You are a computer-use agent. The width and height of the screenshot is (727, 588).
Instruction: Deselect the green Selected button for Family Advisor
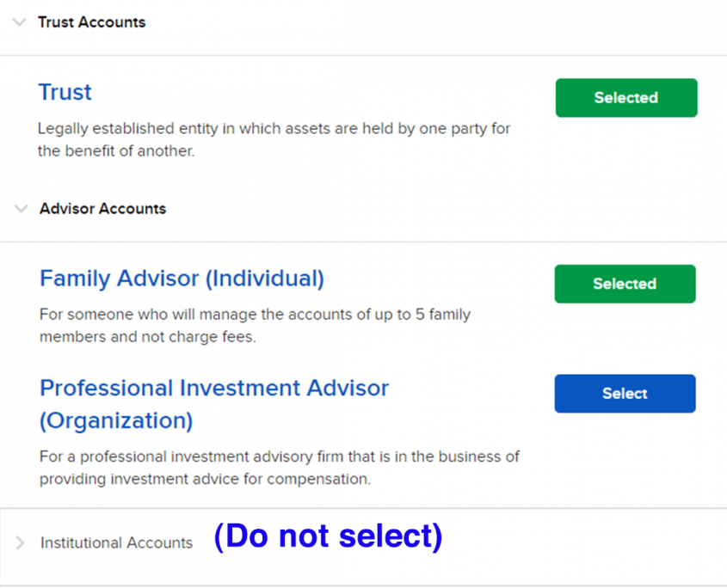625,284
